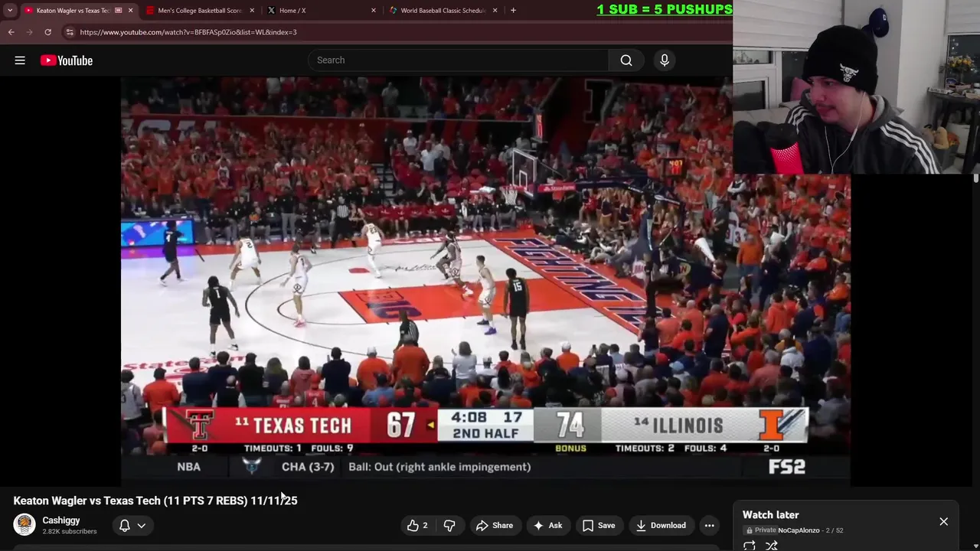This screenshot has width=980, height=551.
Task: Close the Keaton Wagler YouTube tab
Action: pyautogui.click(x=130, y=11)
